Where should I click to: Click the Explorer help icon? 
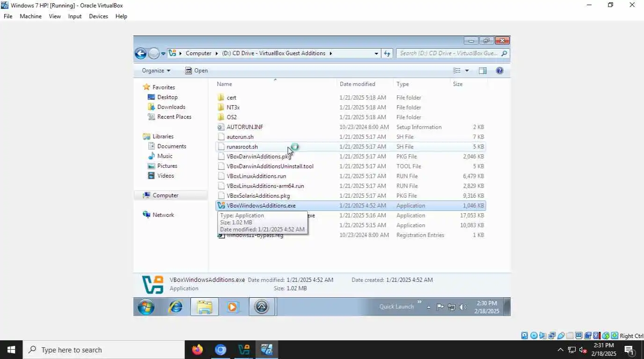pyautogui.click(x=499, y=71)
